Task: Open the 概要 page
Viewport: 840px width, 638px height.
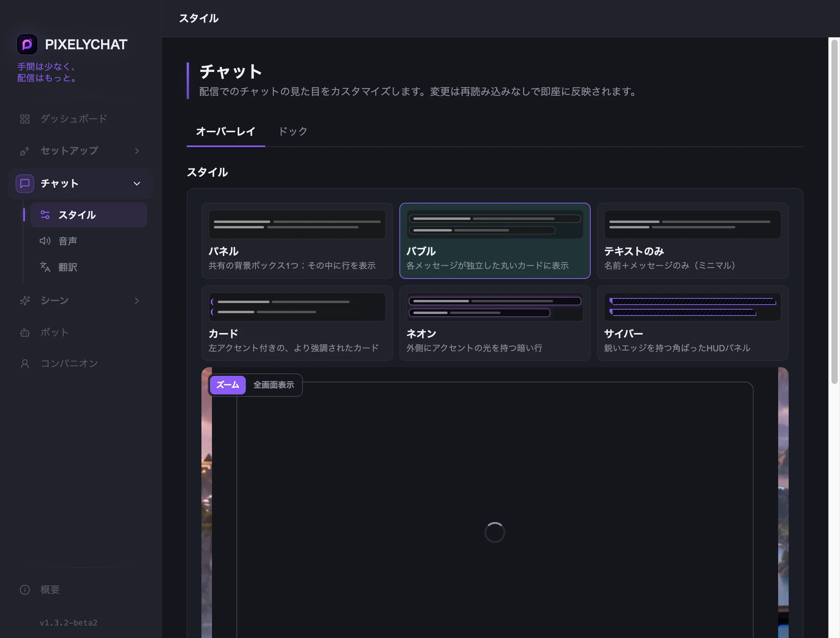Action: (x=80, y=590)
